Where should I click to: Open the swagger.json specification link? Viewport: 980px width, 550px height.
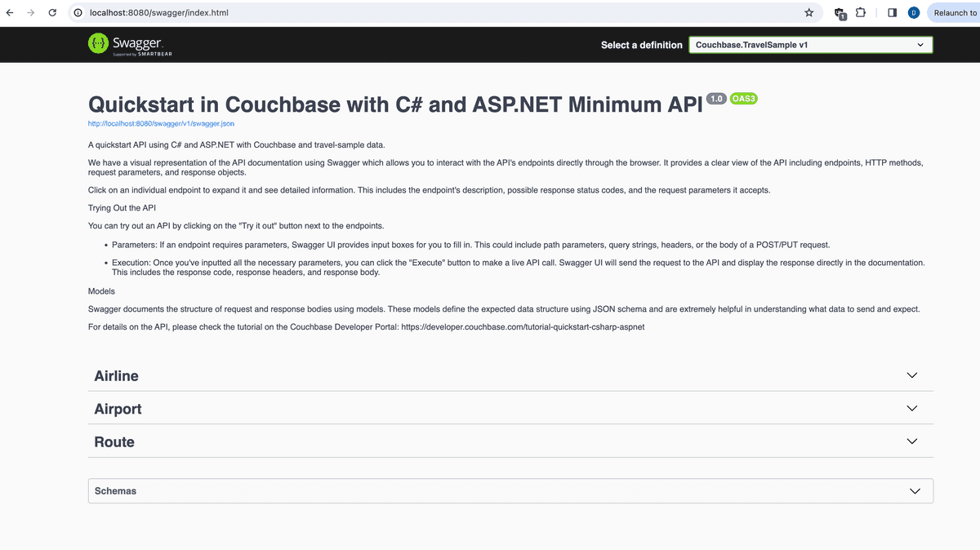[160, 123]
